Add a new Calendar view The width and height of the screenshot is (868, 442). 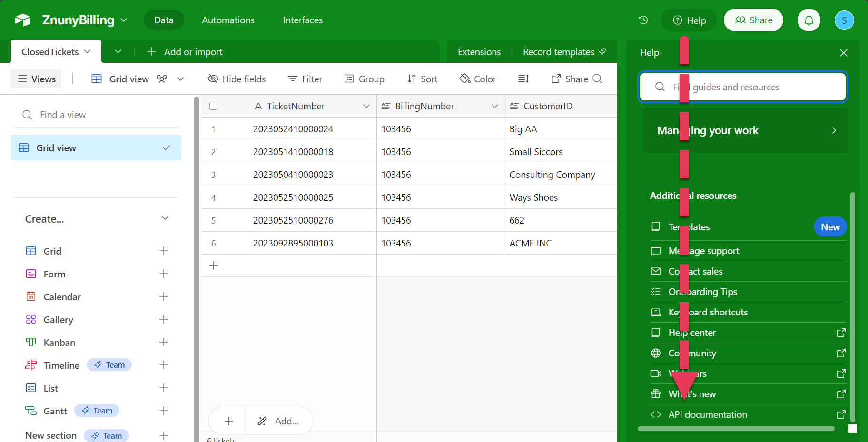(x=164, y=296)
